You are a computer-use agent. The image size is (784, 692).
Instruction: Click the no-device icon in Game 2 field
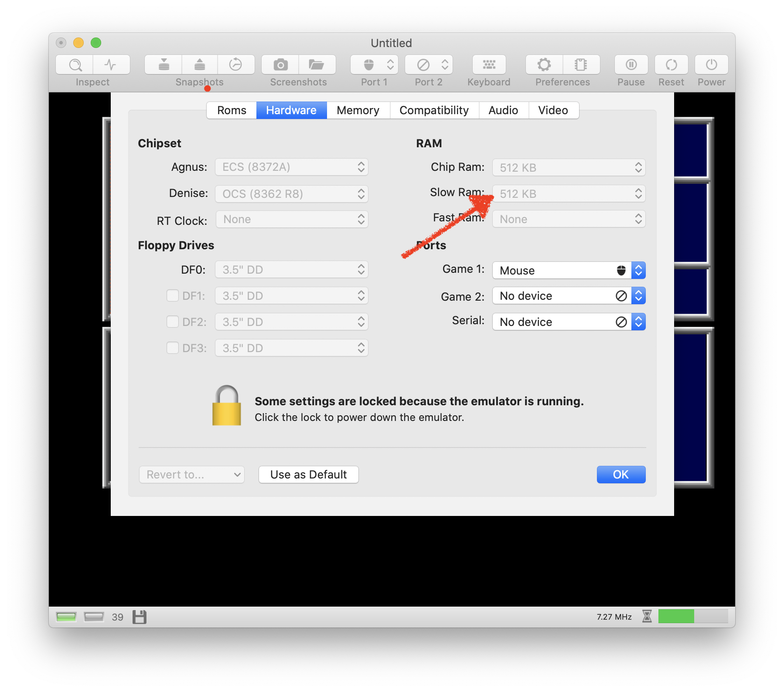click(x=621, y=296)
